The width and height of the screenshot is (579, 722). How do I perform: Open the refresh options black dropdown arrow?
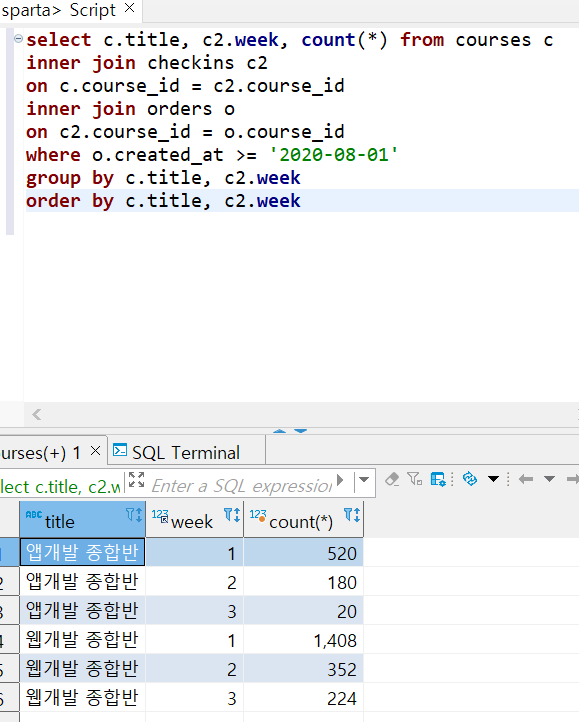(x=493, y=479)
